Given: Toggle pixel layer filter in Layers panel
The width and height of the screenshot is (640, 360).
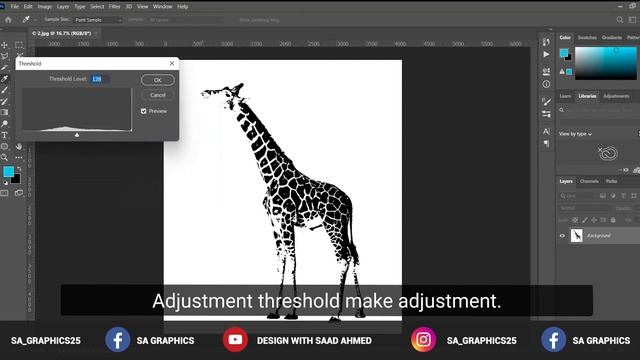Looking at the screenshot, I should [603, 196].
